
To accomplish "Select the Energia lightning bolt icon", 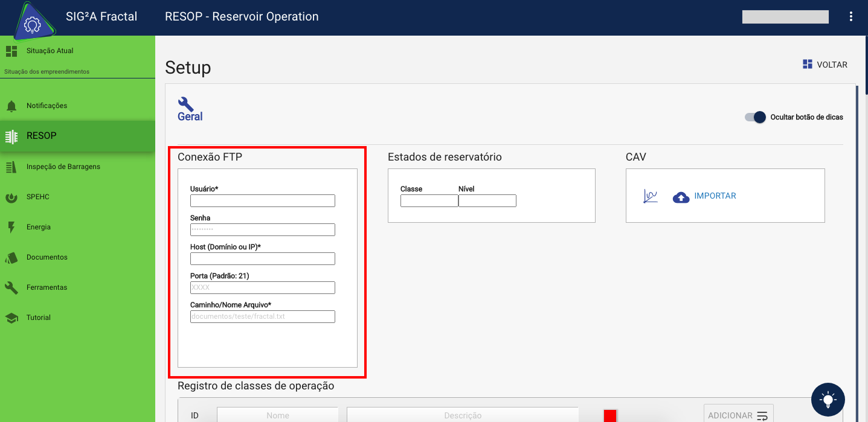I will click(11, 226).
